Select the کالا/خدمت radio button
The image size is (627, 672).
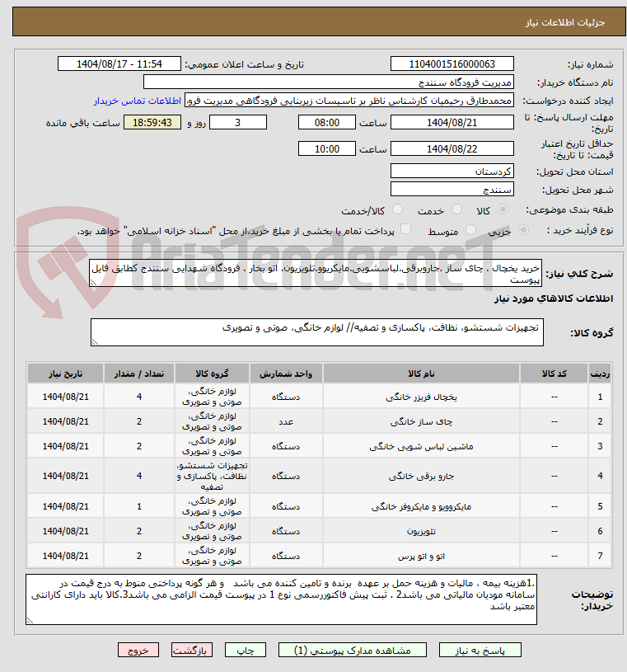(x=397, y=209)
